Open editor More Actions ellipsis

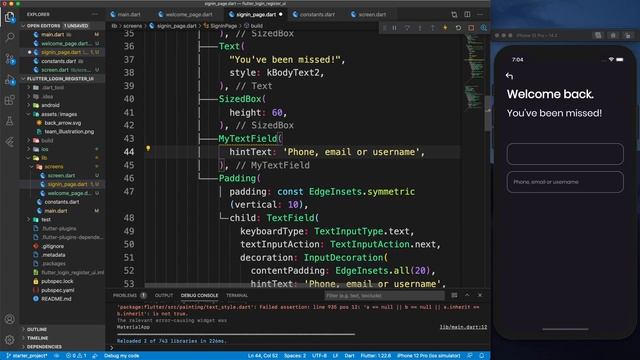coord(480,14)
